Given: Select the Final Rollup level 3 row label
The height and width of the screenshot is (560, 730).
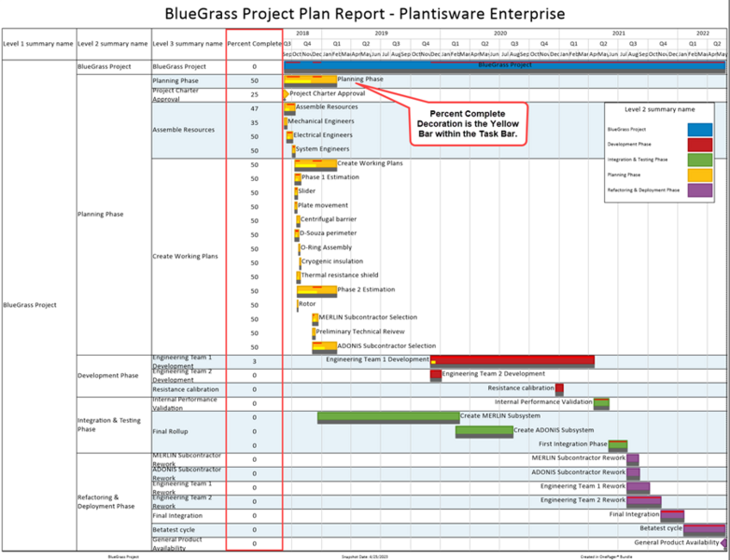Looking at the screenshot, I should pos(170,431).
